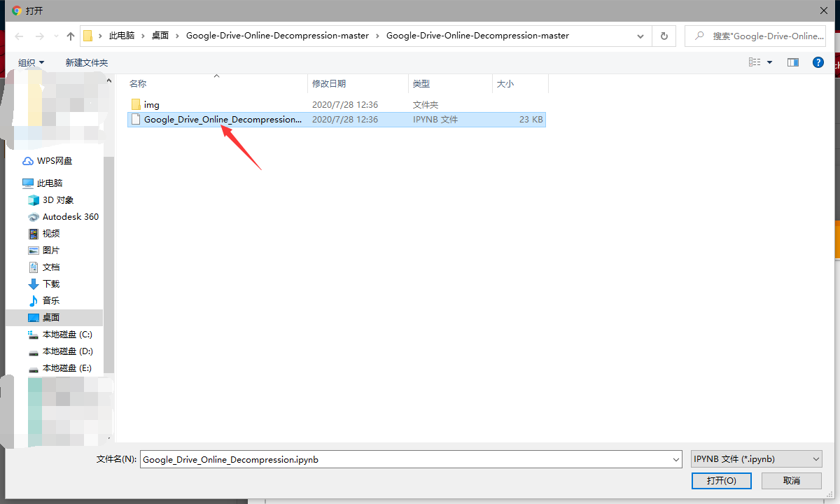The image size is (840, 504).
Task: Open the 图片 folder
Action: [x=51, y=250]
